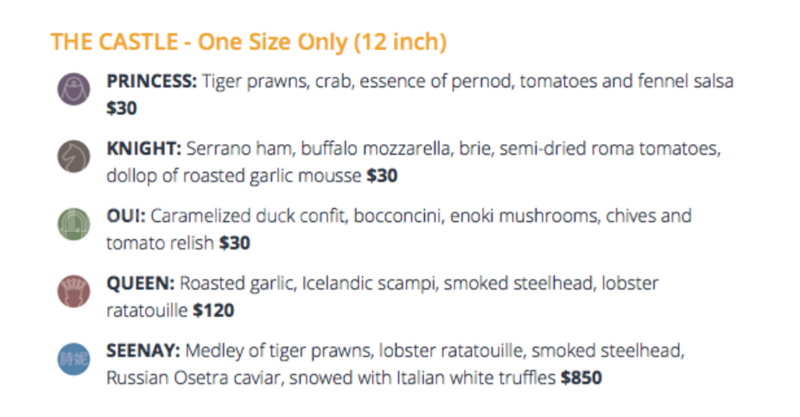Image resolution: width=800 pixels, height=417 pixels.
Task: Click the orange THE CASTLE heading
Action: tap(248, 43)
